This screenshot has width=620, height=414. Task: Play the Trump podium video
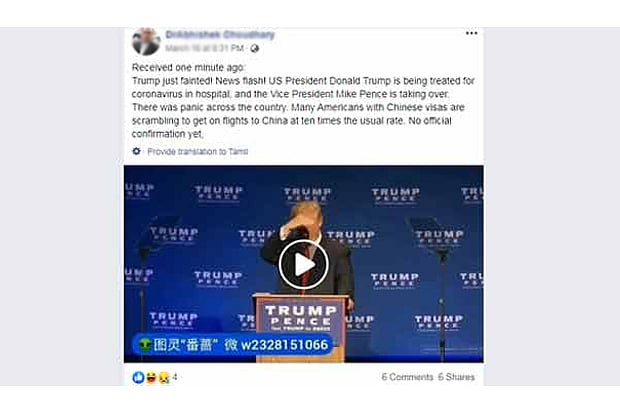pos(303,264)
